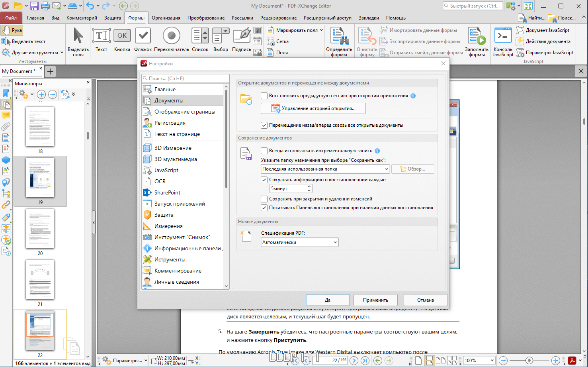
Task: Click the zoom slider in status bar
Action: click(x=529, y=361)
